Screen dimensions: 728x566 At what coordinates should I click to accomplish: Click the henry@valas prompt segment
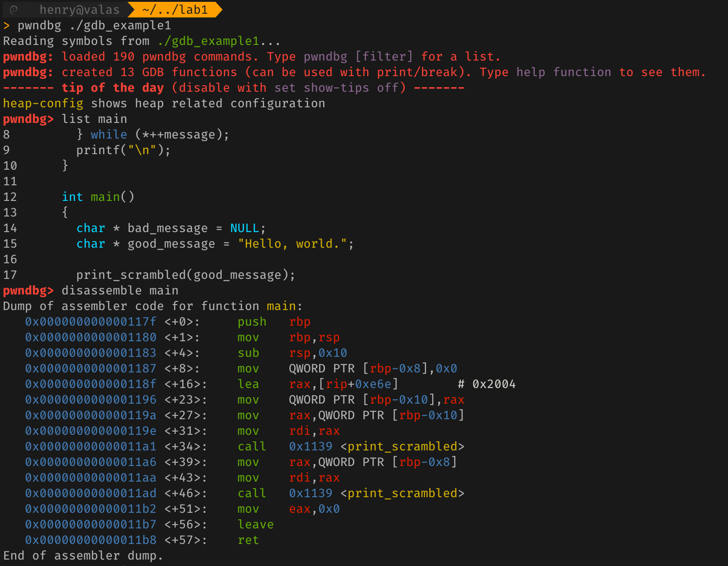(79, 10)
